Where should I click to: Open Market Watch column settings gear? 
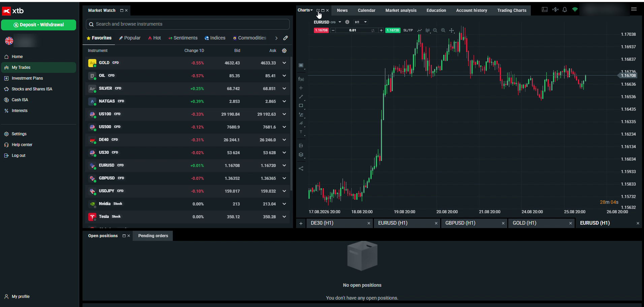pos(284,51)
